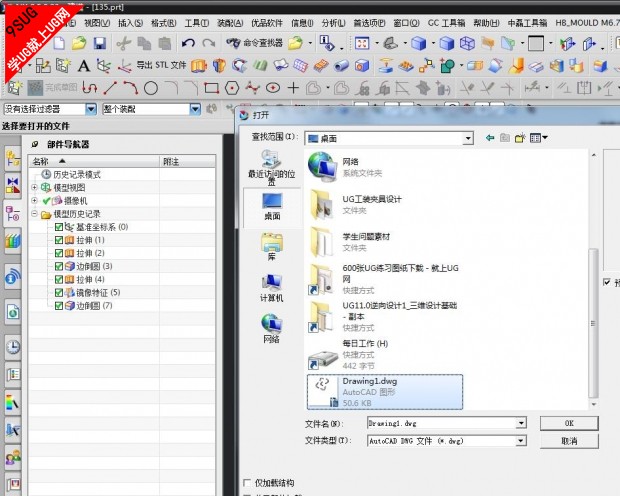Select the Polygon sketch tool

pos(232,88)
